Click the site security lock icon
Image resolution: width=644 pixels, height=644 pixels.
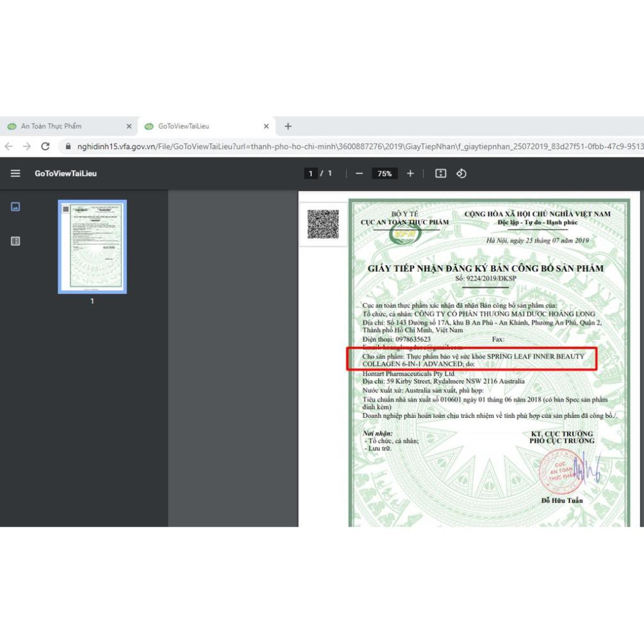click(68, 146)
